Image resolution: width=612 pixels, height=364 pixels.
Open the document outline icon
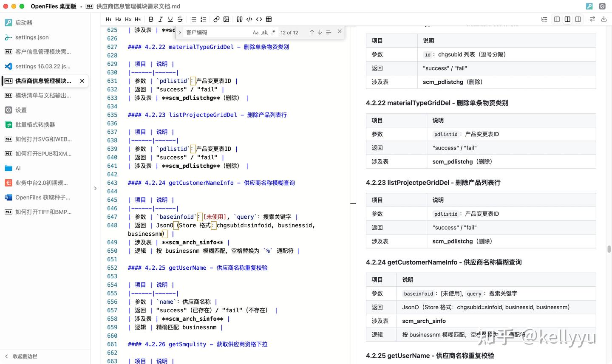544,19
